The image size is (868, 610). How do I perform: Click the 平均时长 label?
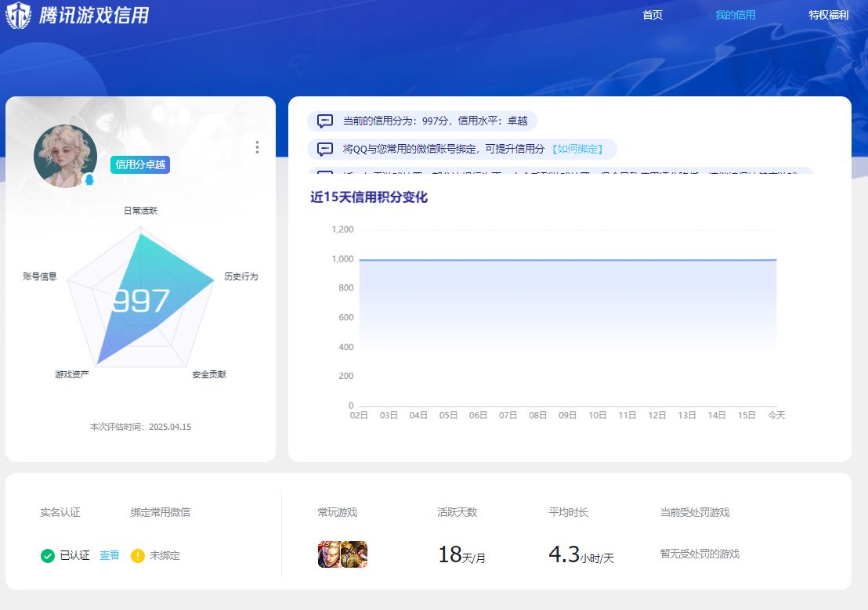[x=569, y=512]
